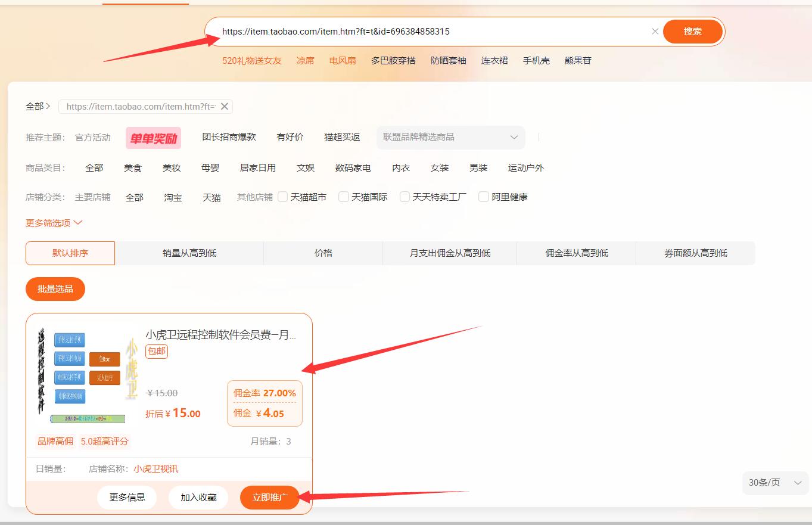812x525 pixels.
Task: Select hot keyword 熊果苷
Action: click(x=578, y=61)
